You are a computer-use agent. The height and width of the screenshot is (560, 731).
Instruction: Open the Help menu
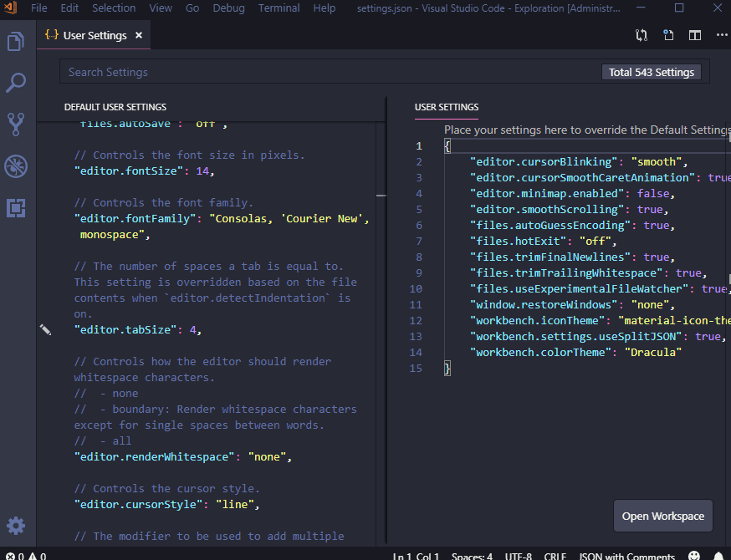[324, 8]
